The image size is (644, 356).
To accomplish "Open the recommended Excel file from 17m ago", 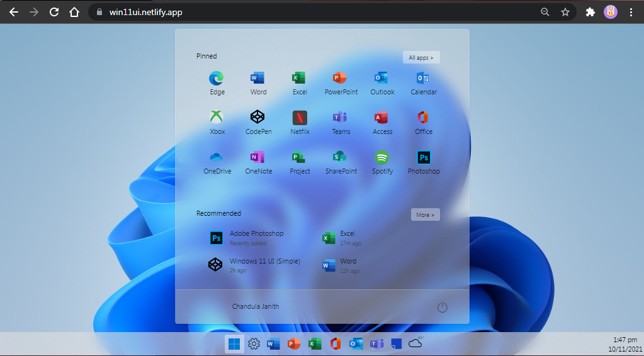I will tap(342, 238).
